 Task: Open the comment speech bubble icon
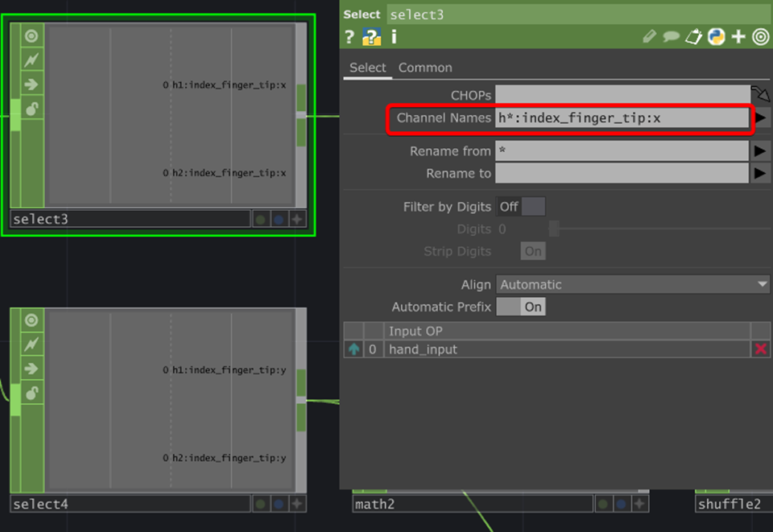point(671,37)
